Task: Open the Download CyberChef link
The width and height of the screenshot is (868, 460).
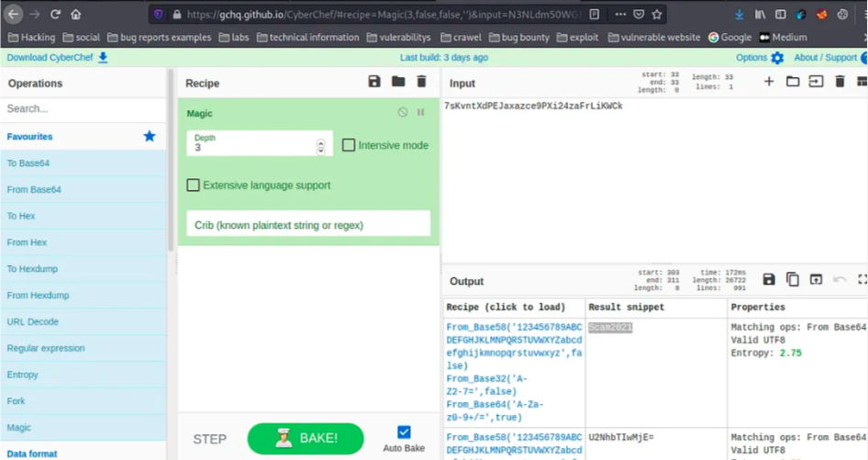Action: (57, 58)
